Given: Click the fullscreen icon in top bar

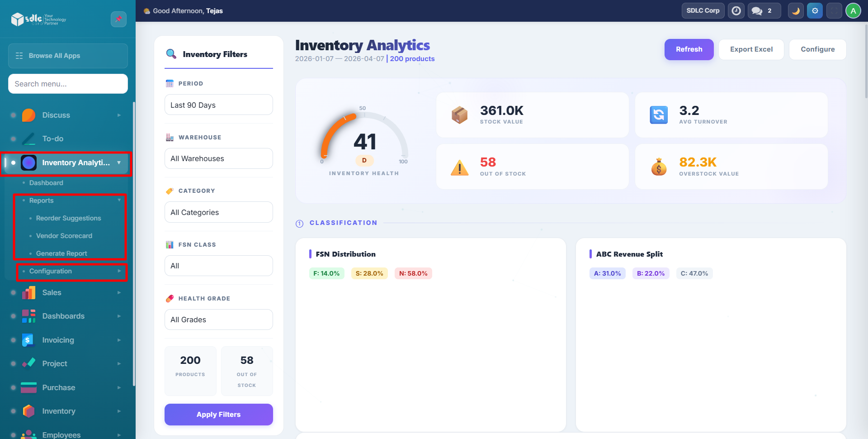Looking at the screenshot, I should (834, 11).
